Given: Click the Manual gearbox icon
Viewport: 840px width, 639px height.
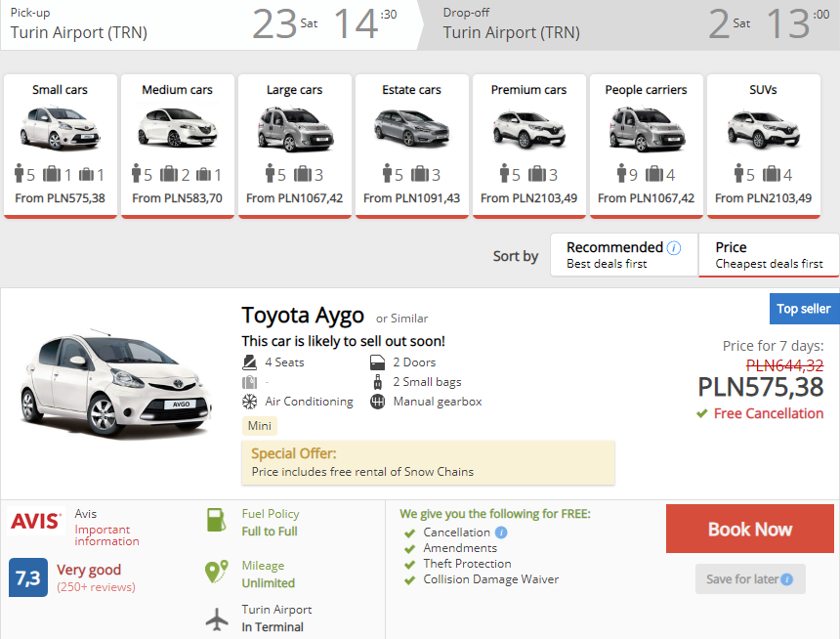Looking at the screenshot, I should click(378, 402).
